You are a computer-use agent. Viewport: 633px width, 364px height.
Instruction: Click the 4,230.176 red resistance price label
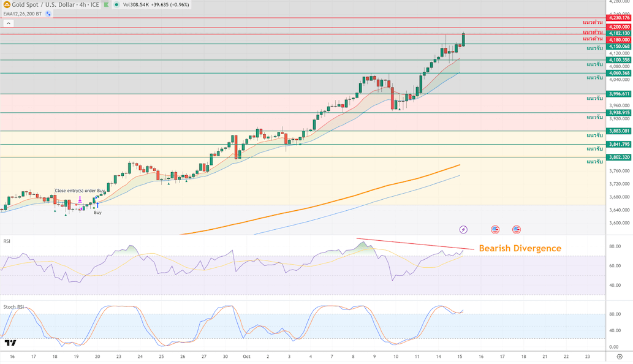(619, 18)
